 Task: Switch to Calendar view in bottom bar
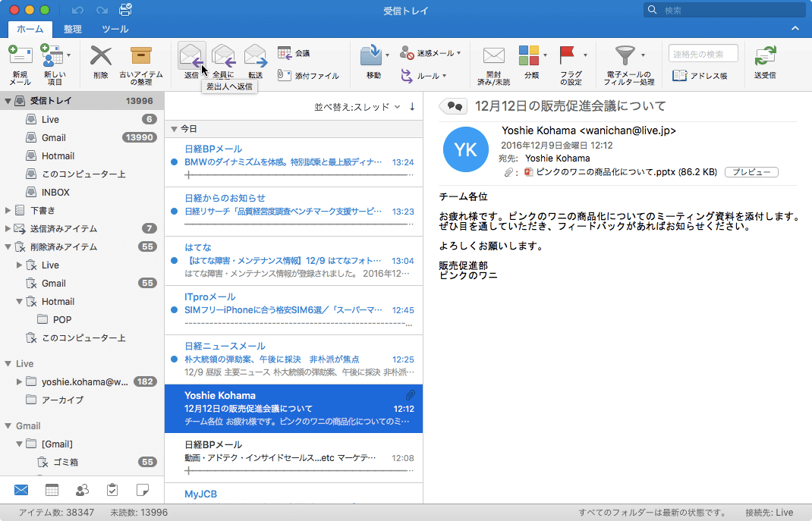(52, 489)
